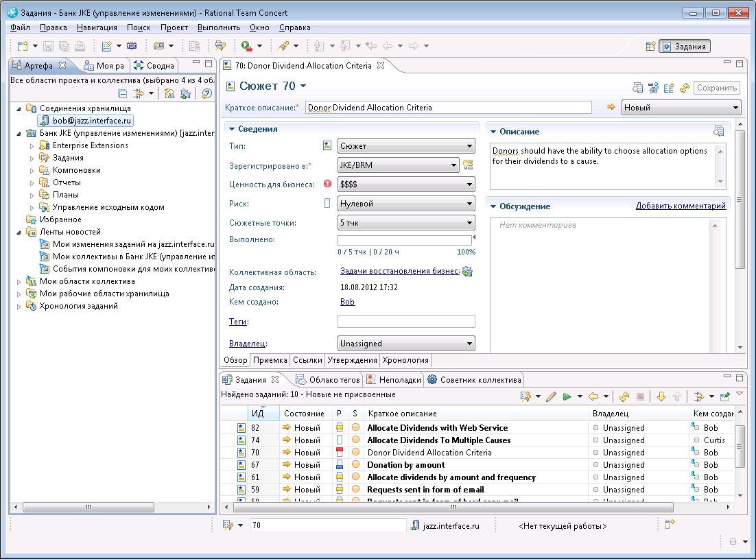Click the flashlight search toolbar icon
Viewport: 756px width, 559px height.
click(x=283, y=46)
